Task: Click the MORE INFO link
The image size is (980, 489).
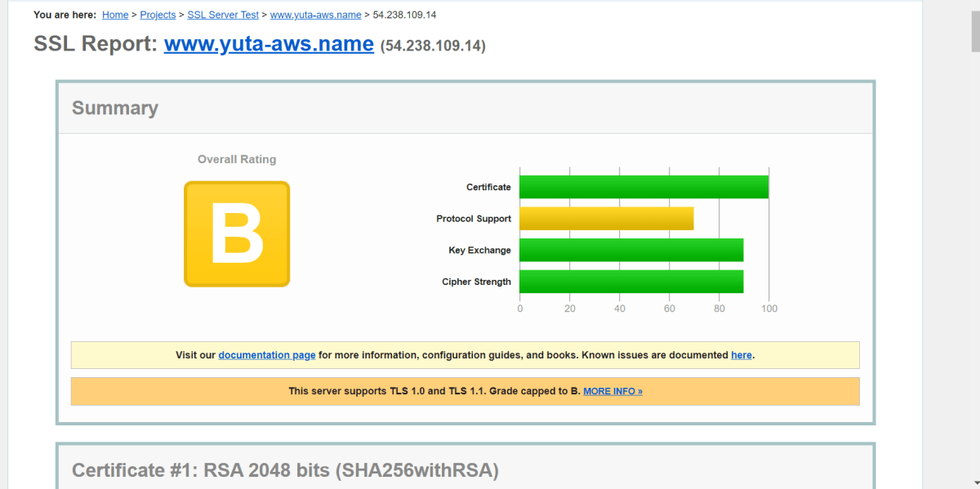Action: [612, 391]
